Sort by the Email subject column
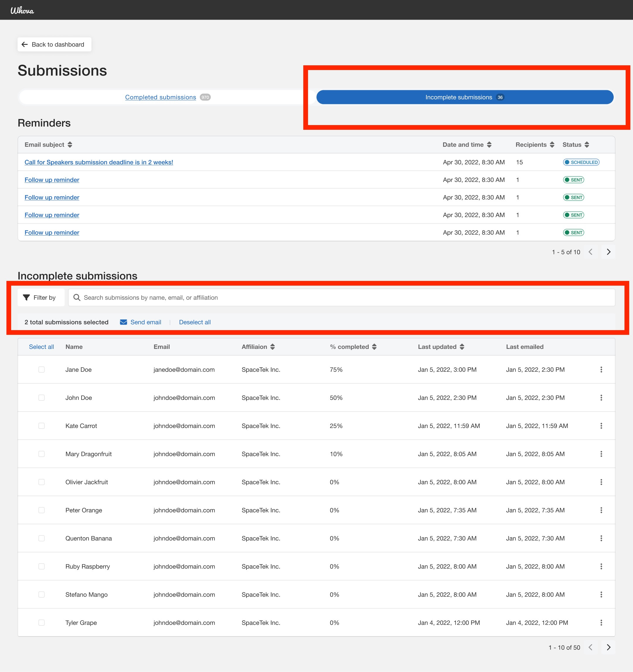633x672 pixels. [70, 144]
